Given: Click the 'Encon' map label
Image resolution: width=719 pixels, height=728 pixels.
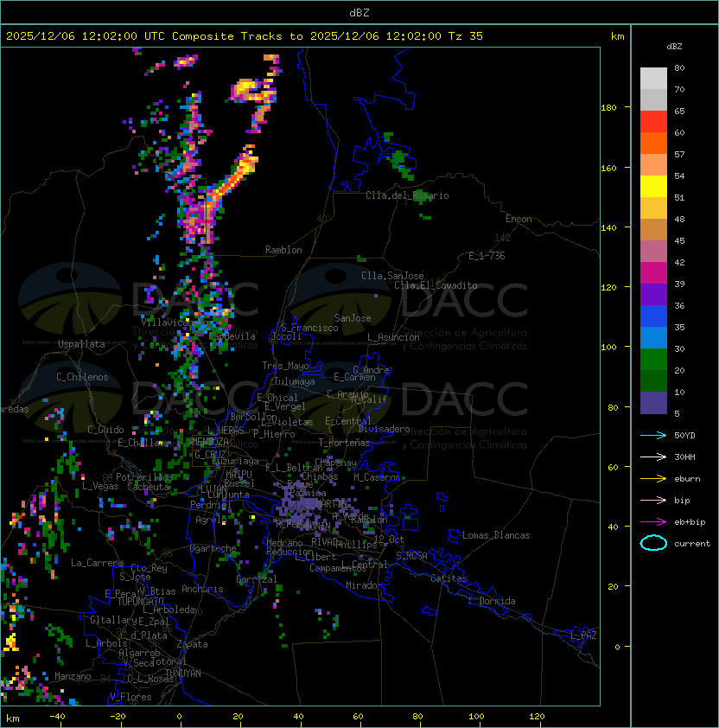Looking at the screenshot, I should pyautogui.click(x=519, y=219).
